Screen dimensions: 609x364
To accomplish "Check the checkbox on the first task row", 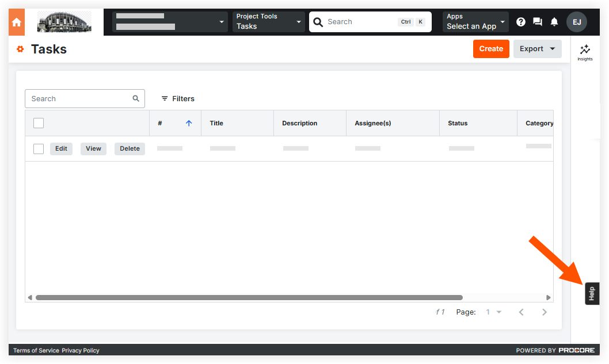I will [x=38, y=148].
